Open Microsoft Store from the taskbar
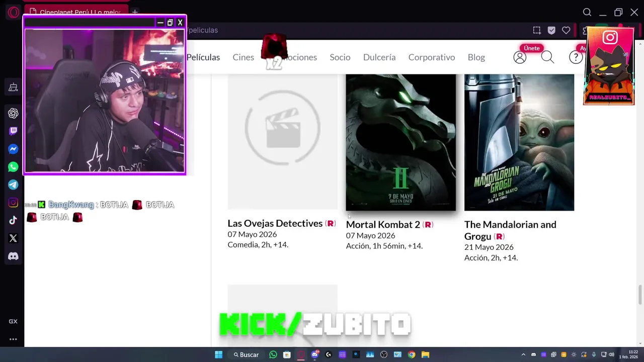Image resolution: width=644 pixels, height=362 pixels. pos(287,354)
